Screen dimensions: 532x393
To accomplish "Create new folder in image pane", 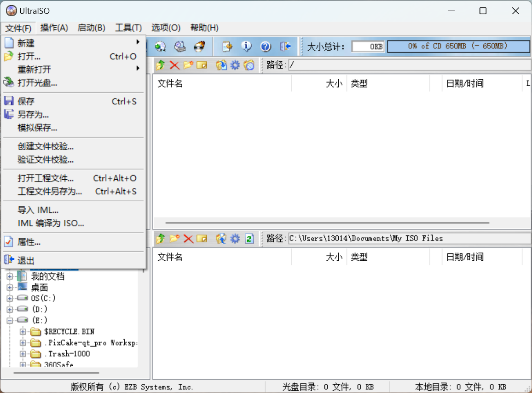I will point(188,65).
